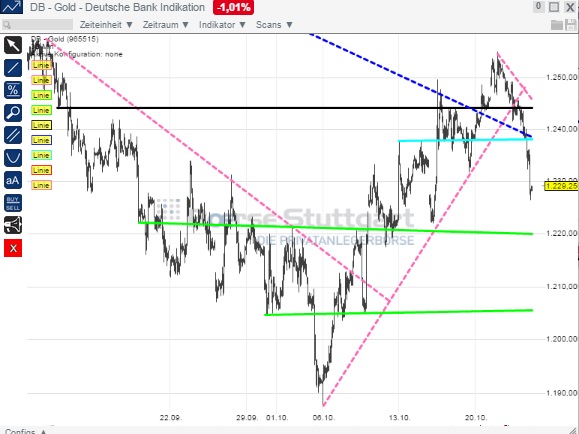This screenshot has height=434, width=579.
Task: Select the black horizontal line on chart
Action: click(295, 108)
